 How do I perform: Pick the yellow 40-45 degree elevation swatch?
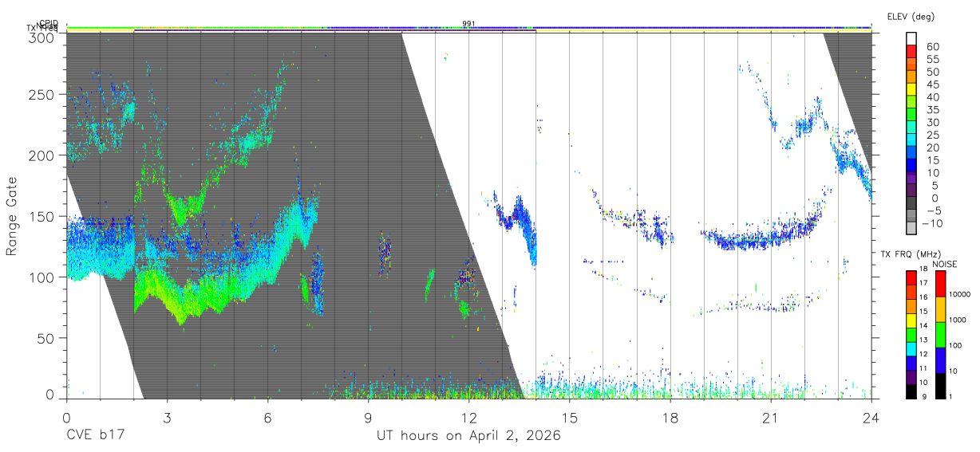click(x=911, y=90)
